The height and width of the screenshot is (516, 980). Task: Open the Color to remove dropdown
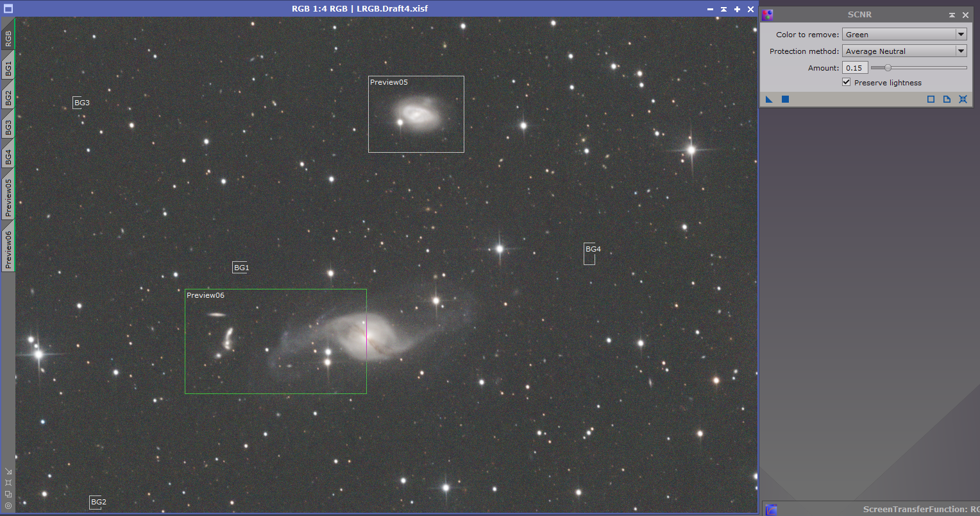tap(904, 35)
